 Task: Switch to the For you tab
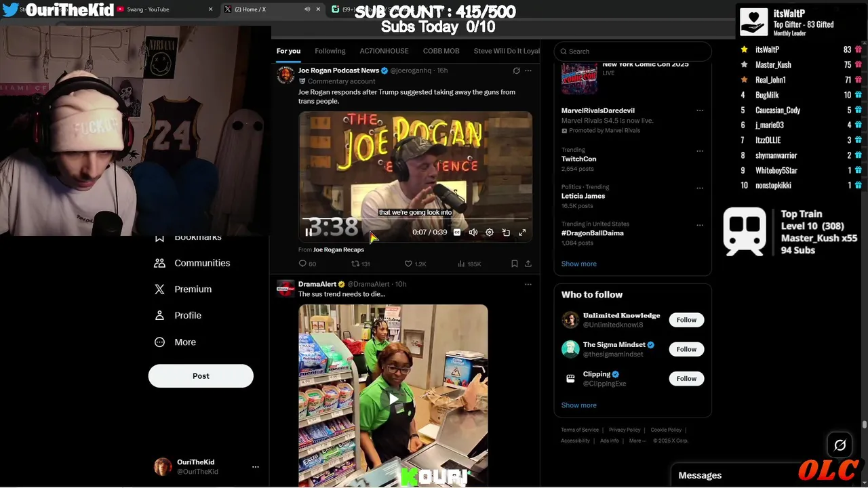(x=288, y=51)
